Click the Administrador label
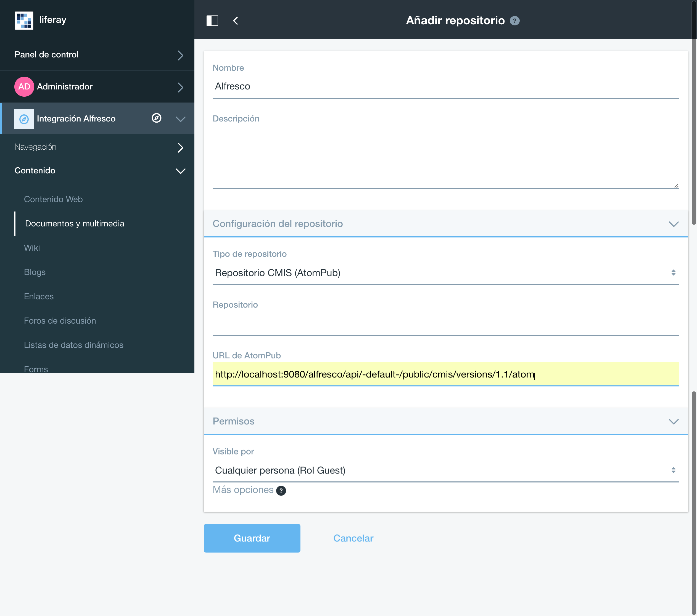Screen dimensions: 697x616 (x=65, y=87)
